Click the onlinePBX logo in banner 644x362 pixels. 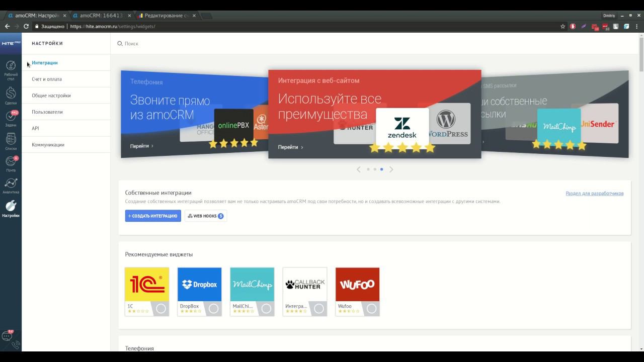point(234,125)
